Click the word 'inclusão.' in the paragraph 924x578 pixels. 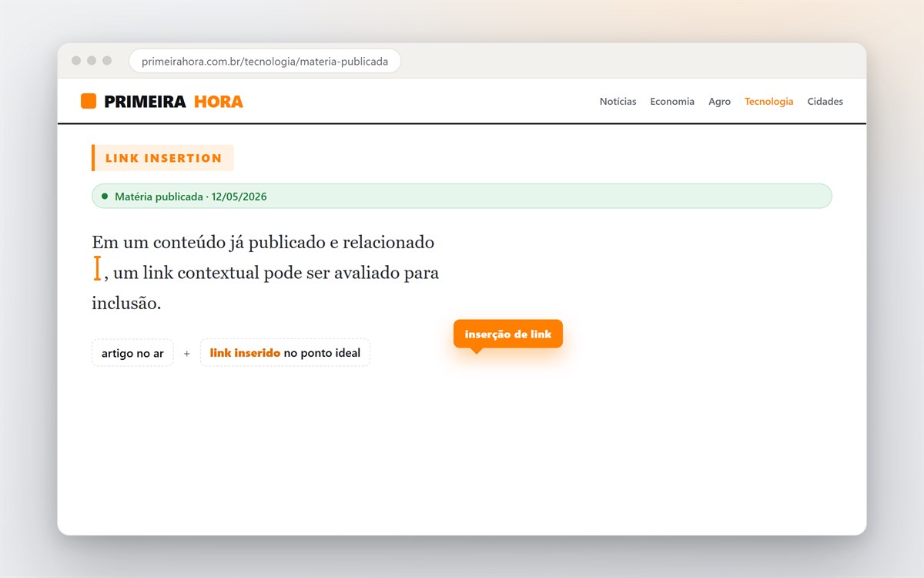[126, 303]
